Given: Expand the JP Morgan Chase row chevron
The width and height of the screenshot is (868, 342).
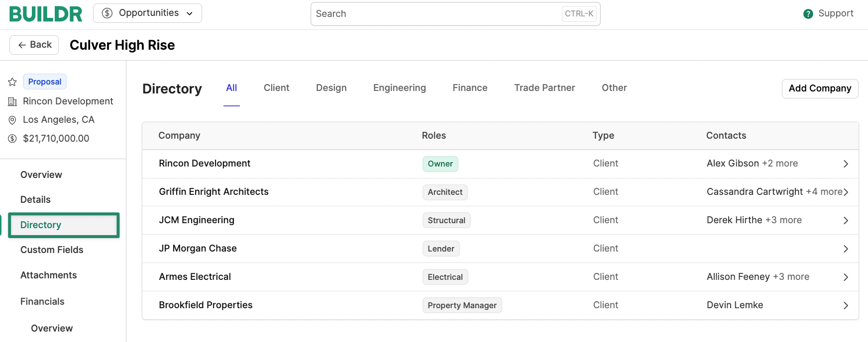Looking at the screenshot, I should [x=846, y=249].
